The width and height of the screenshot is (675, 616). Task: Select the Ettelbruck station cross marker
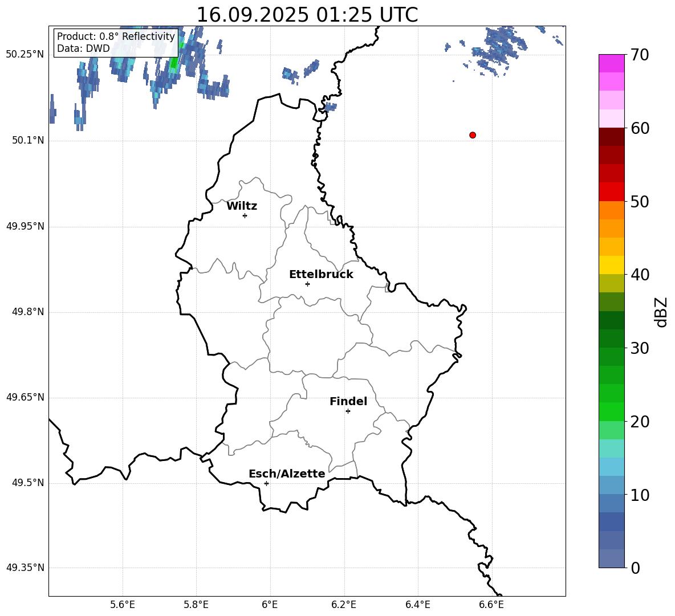click(x=307, y=284)
